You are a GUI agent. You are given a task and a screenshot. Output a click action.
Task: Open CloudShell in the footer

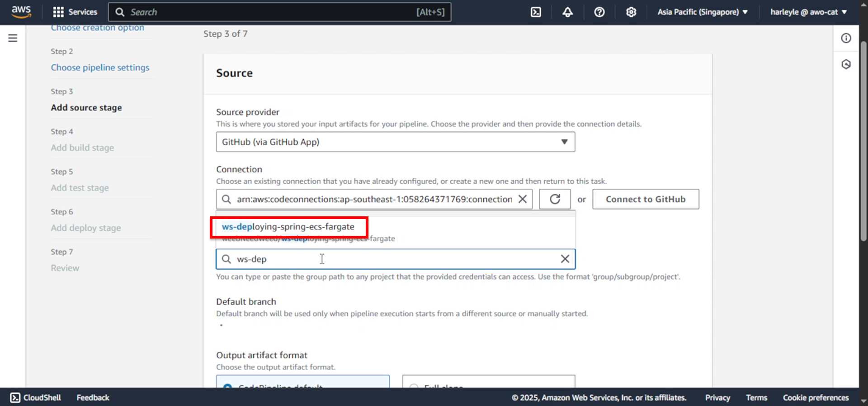pyautogui.click(x=36, y=397)
